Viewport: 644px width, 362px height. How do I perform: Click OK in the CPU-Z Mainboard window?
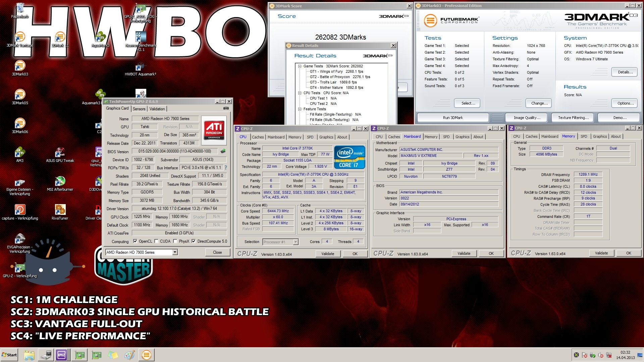[491, 254]
